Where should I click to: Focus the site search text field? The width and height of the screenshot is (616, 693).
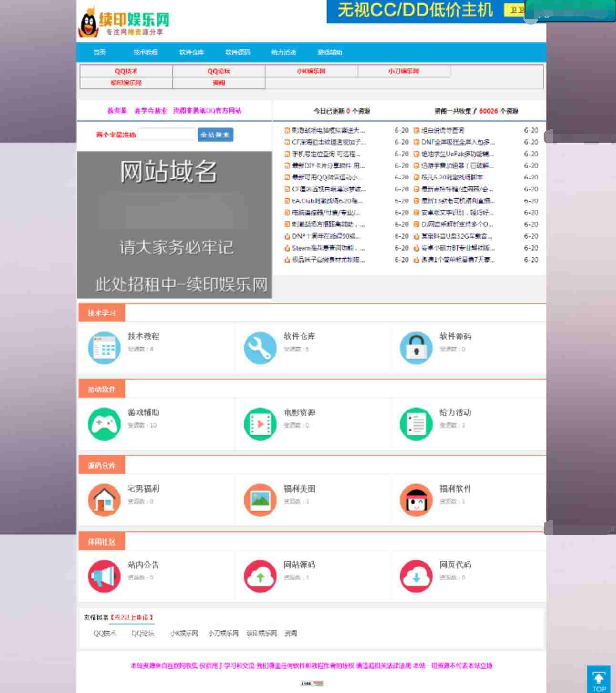point(167,135)
